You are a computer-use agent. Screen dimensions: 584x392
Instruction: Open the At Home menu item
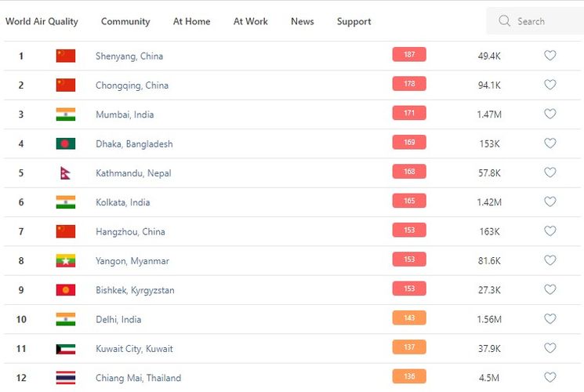[191, 21]
